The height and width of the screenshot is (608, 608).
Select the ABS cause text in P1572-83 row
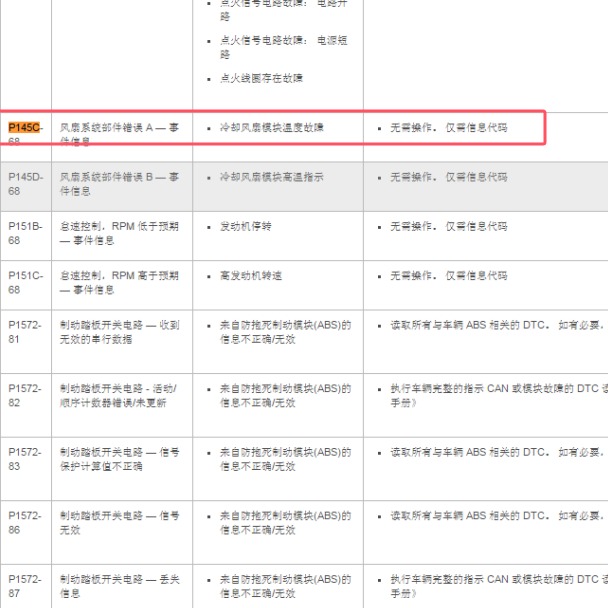[x=285, y=459]
